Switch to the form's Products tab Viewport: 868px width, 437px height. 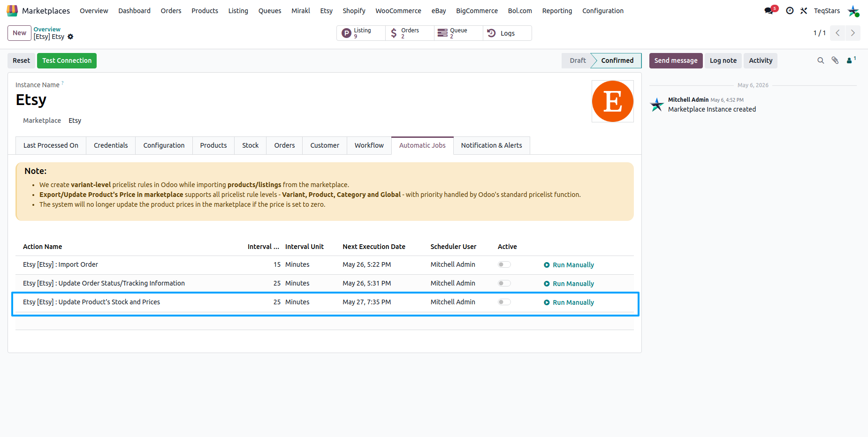213,145
